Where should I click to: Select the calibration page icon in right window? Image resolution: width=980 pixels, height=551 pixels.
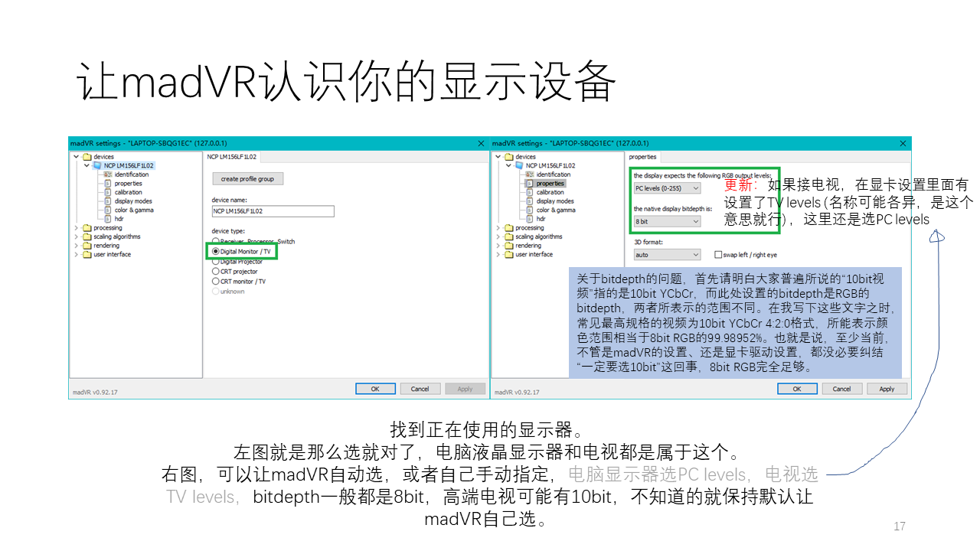pos(530,192)
